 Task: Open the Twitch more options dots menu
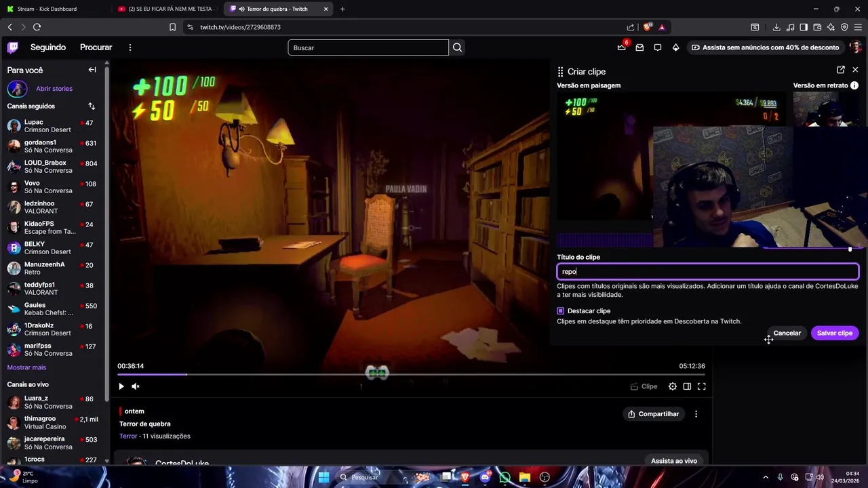(130, 47)
